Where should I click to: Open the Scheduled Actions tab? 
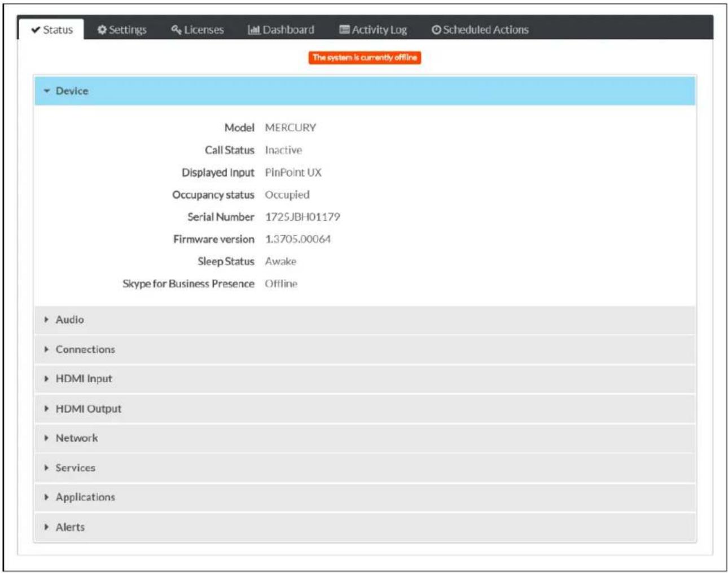(x=480, y=29)
